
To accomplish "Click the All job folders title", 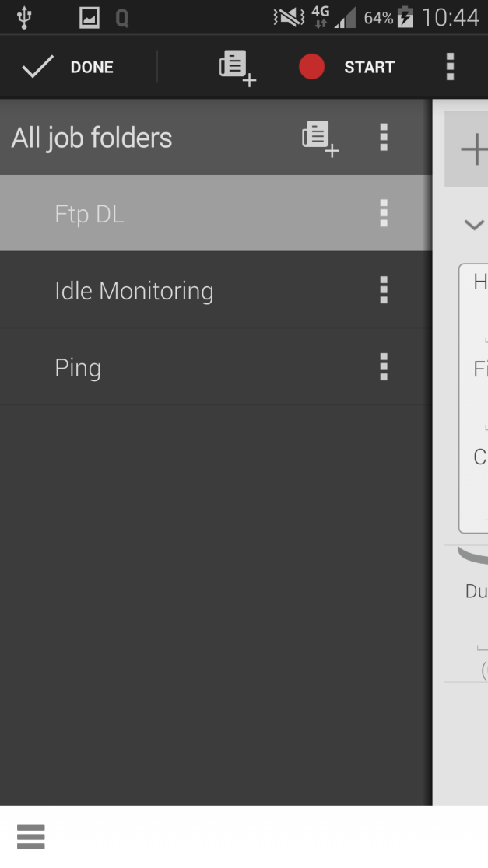I will tap(92, 138).
